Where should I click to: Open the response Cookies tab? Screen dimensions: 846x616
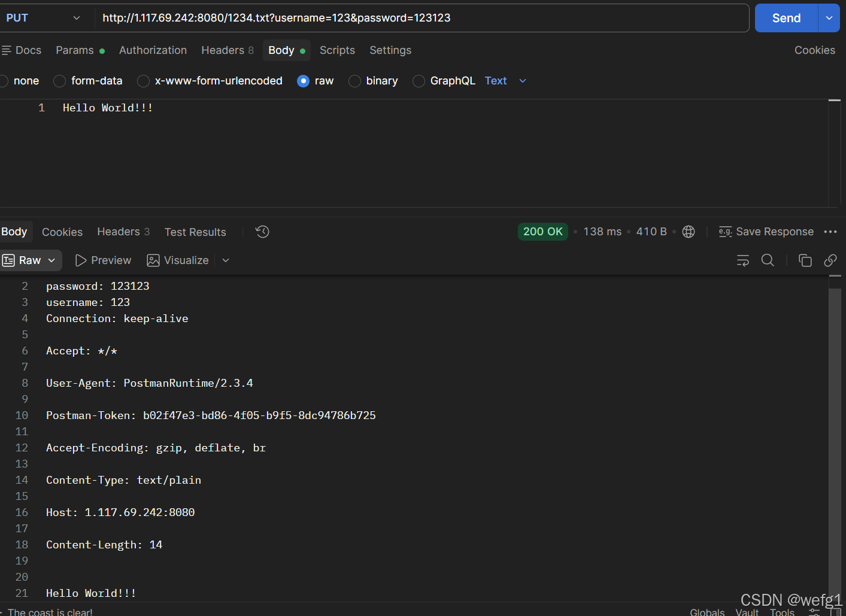62,232
